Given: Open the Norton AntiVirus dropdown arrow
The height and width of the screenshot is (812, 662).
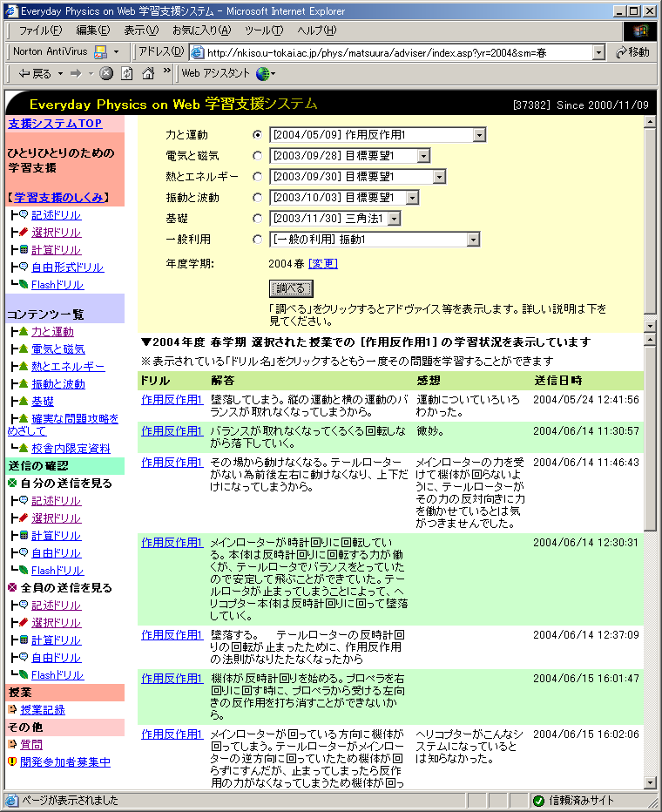Looking at the screenshot, I should tap(117, 51).
